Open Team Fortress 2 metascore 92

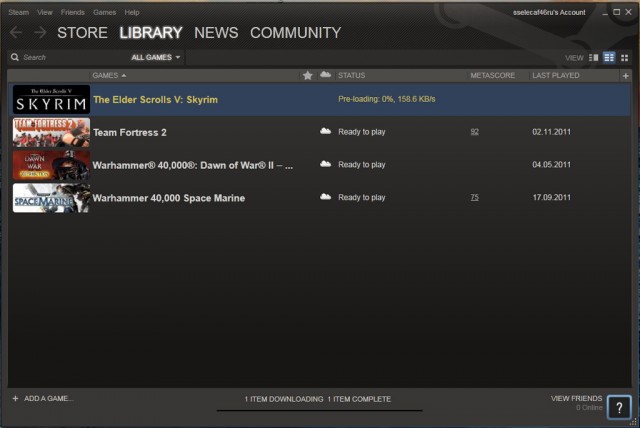coord(474,132)
